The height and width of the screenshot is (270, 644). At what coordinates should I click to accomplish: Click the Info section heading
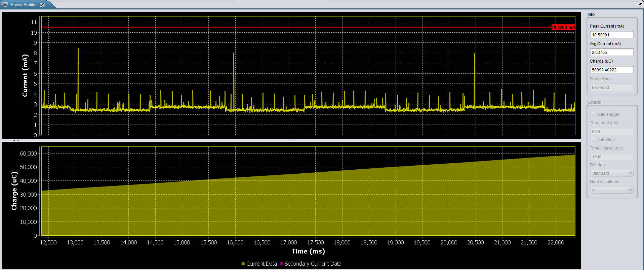591,14
